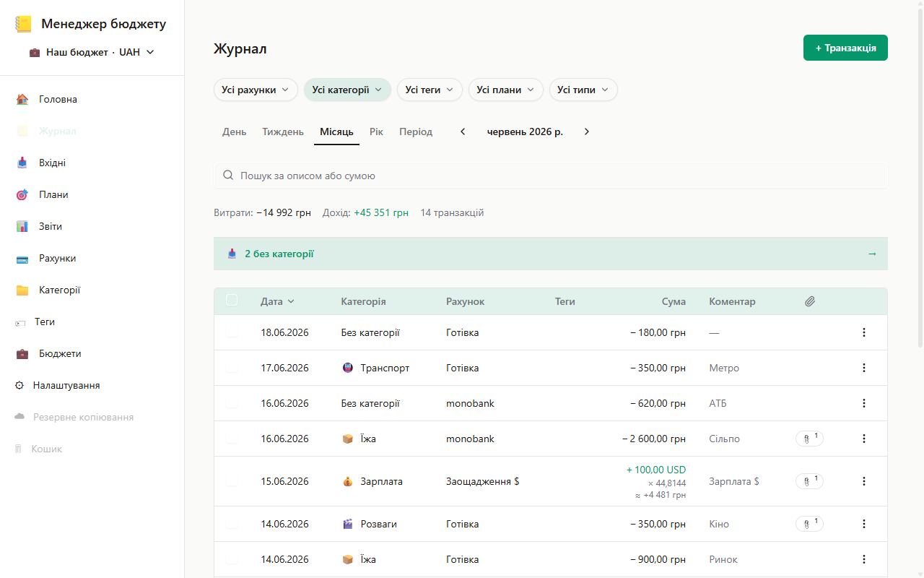Open Плани target icon in sidebar
The width and height of the screenshot is (924, 578).
[x=22, y=194]
